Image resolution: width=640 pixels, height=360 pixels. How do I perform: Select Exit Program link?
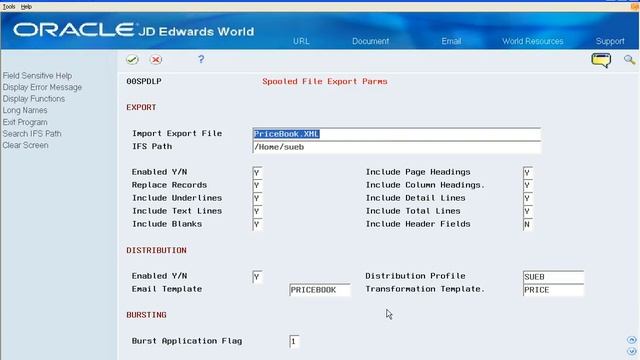click(x=25, y=122)
